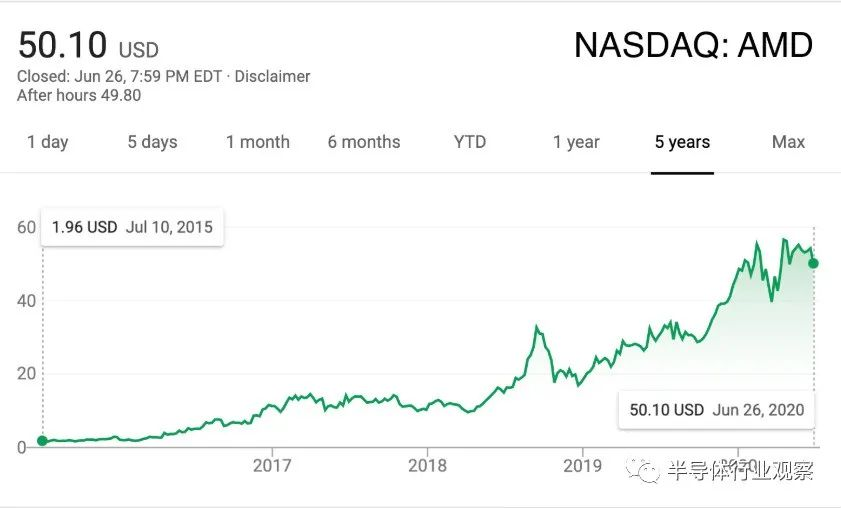Click the green start point dot on chart
841x508 pixels.
pos(42,441)
